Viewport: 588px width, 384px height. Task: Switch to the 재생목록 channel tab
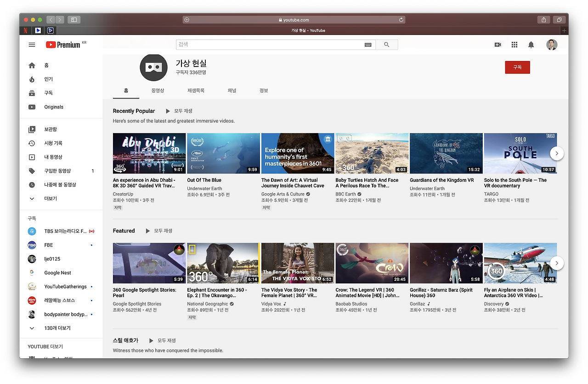(196, 91)
